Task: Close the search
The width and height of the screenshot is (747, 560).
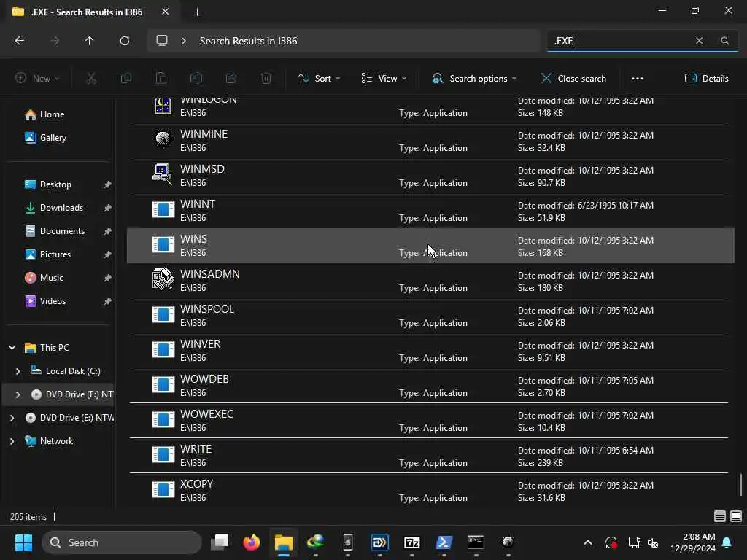Action: (573, 79)
